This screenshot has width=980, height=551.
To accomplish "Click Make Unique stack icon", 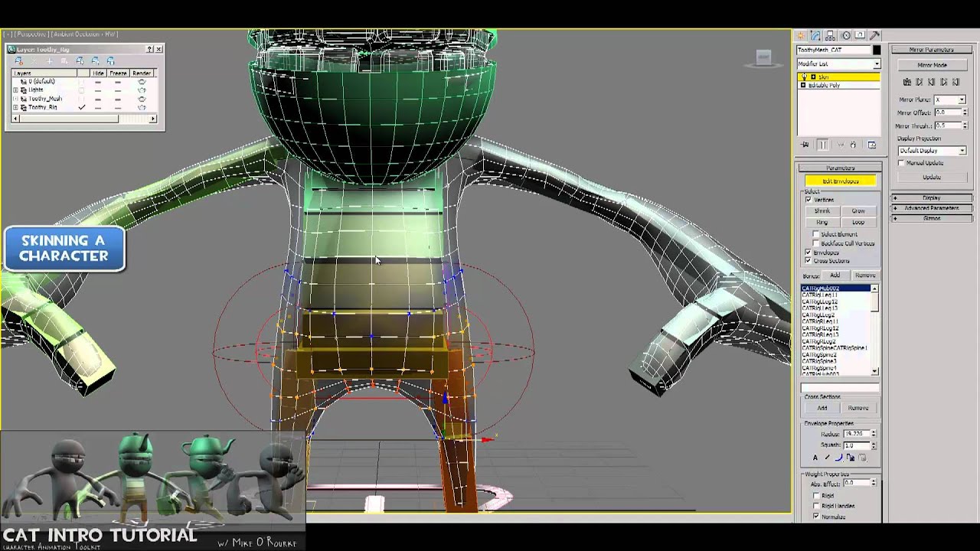I will [x=841, y=145].
